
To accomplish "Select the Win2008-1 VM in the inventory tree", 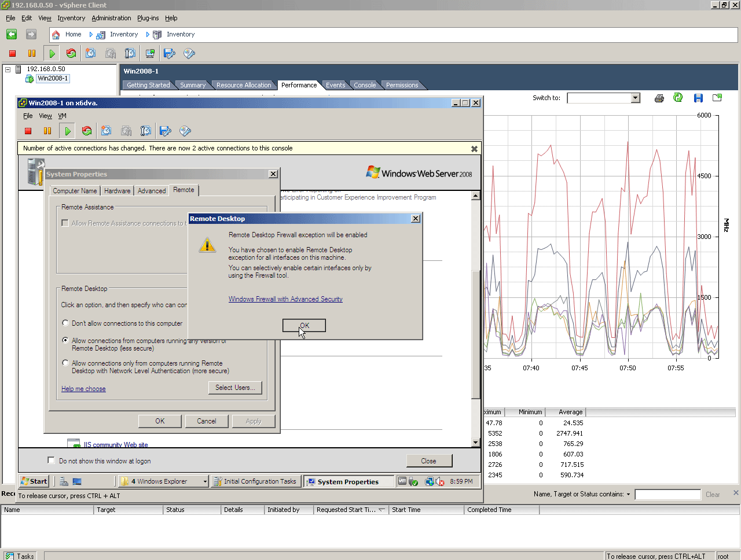I will point(53,79).
